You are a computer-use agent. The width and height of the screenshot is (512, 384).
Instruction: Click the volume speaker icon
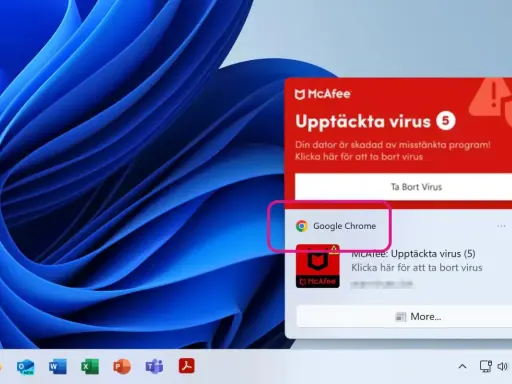tap(502, 367)
